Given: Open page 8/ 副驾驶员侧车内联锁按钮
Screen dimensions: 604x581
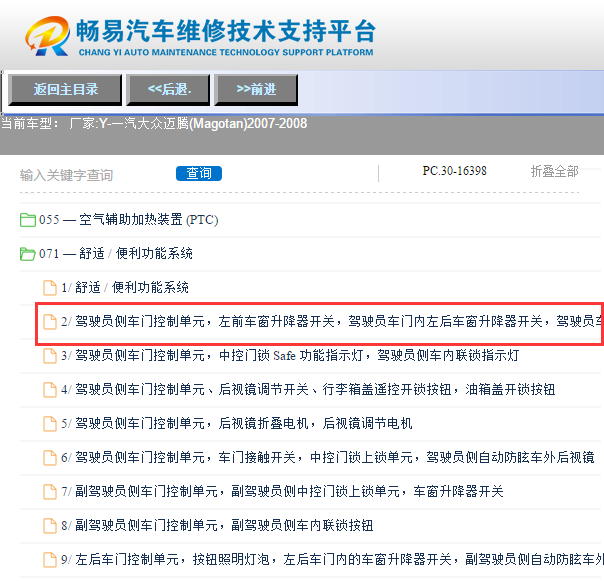Looking at the screenshot, I should tap(217, 525).
